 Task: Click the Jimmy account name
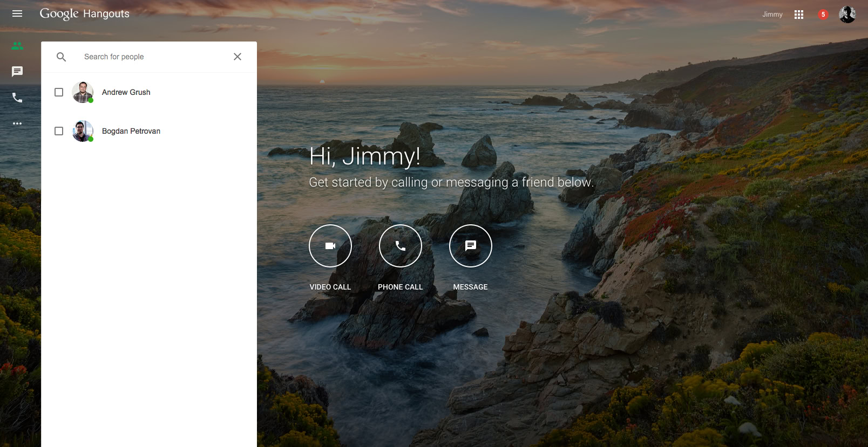[772, 15]
